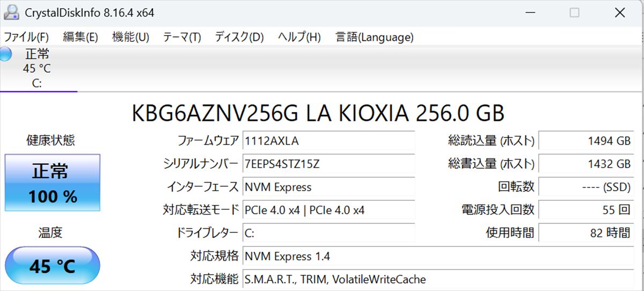
Task: Click the total host reads value 1494 GB
Action: 586,141
